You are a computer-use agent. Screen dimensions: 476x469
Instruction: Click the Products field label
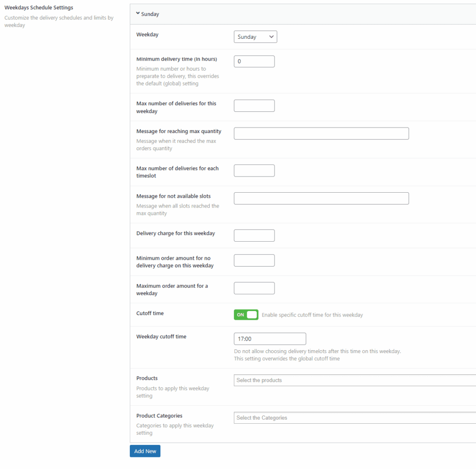pyautogui.click(x=146, y=378)
